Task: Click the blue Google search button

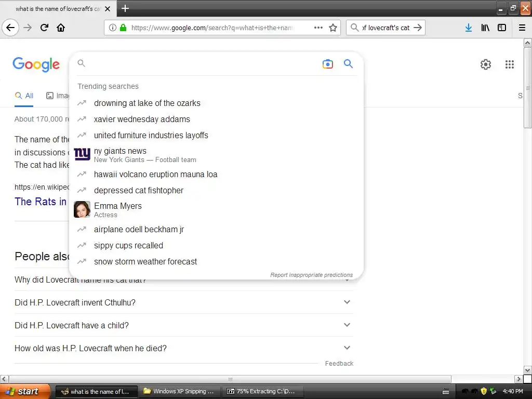Action: [x=348, y=63]
